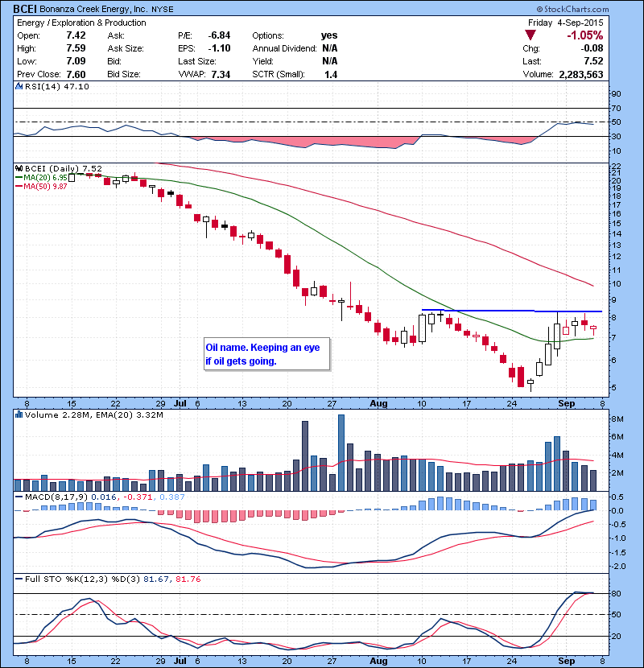Click the MACD histogram value 0.387
This screenshot has width=644, height=668.
(172, 497)
